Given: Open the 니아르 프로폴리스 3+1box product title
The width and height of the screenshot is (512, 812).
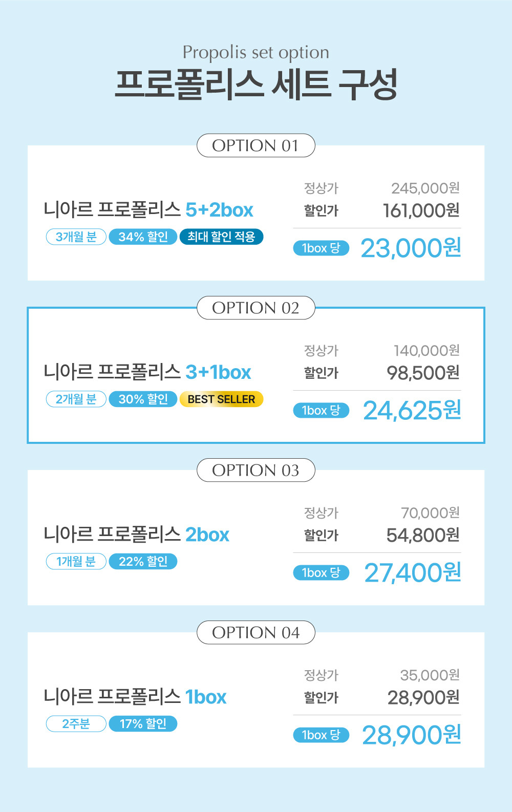Looking at the screenshot, I should point(147,372).
